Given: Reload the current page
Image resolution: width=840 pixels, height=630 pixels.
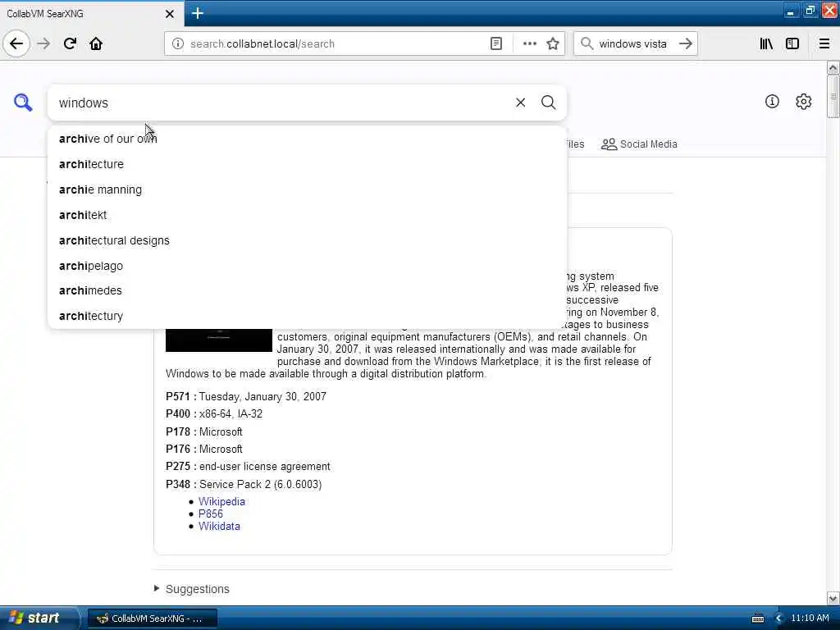Looking at the screenshot, I should (70, 43).
